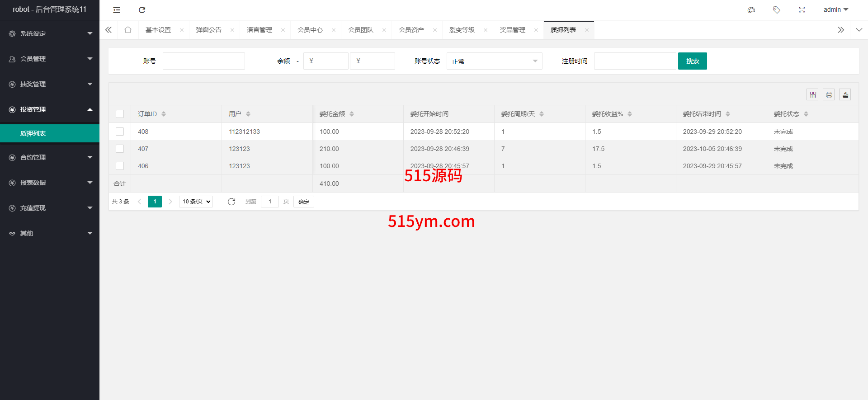
Task: Click the refresh icon in top bar
Action: pyautogui.click(x=142, y=10)
